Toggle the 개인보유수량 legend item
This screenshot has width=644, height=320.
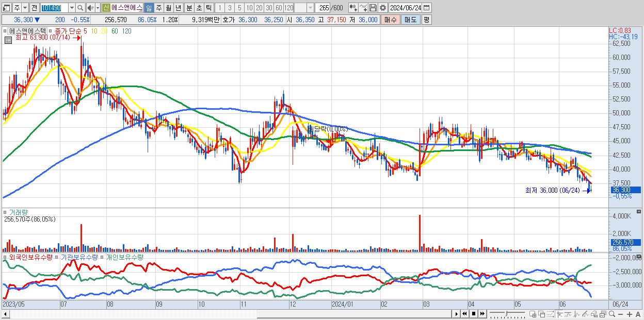[x=124, y=257]
